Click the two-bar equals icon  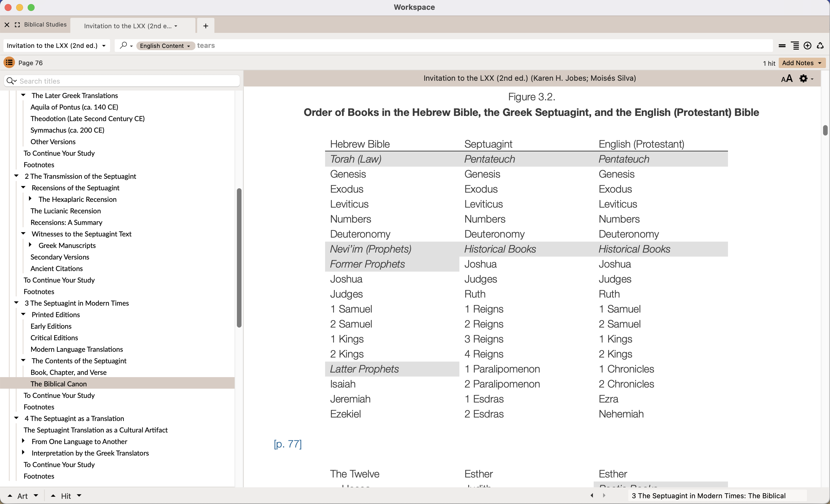782,46
